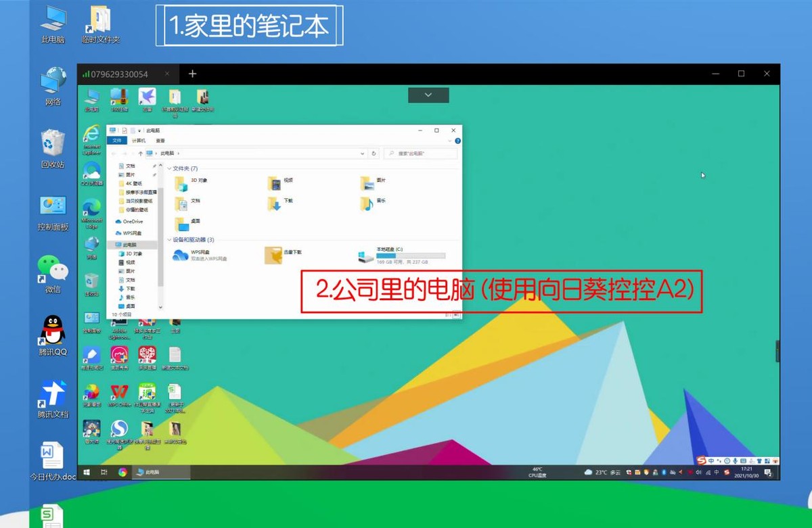Expand the remote control toolbar chevron
This screenshot has height=528, width=812.
(428, 95)
